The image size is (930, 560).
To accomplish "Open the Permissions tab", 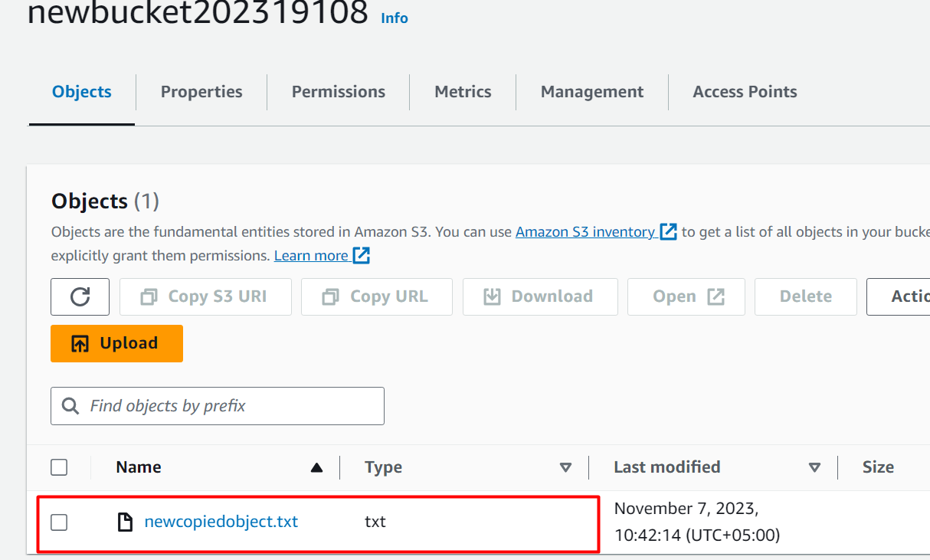I will coord(338,92).
